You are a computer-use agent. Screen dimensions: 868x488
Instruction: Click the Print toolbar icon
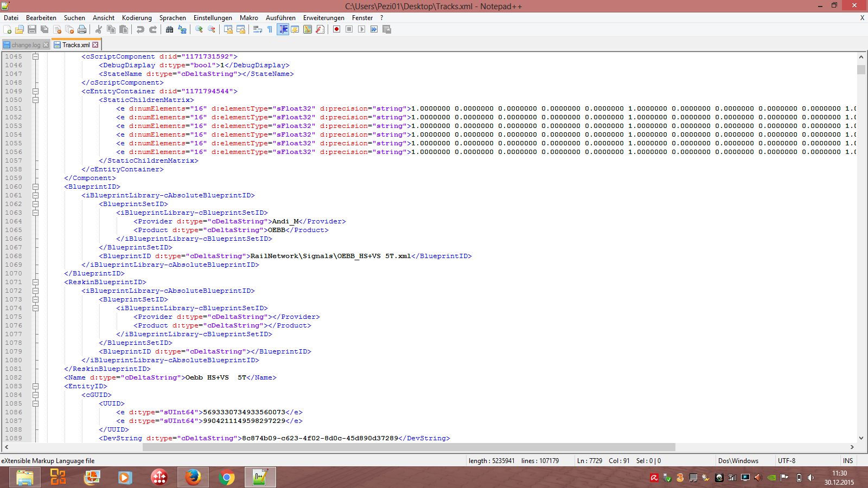82,29
